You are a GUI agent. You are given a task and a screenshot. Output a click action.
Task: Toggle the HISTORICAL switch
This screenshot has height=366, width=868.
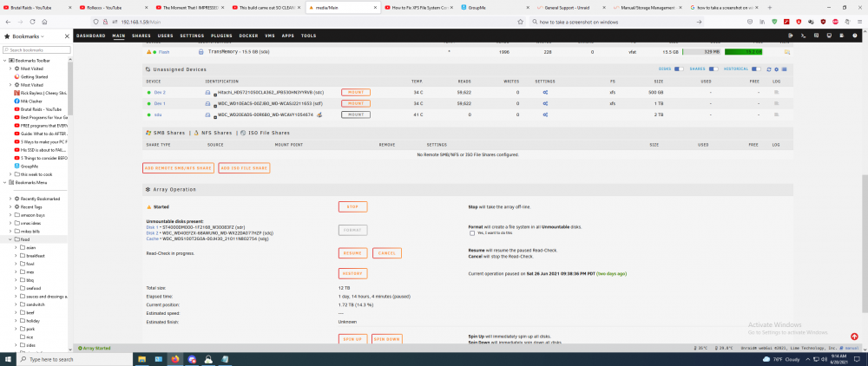click(x=757, y=69)
